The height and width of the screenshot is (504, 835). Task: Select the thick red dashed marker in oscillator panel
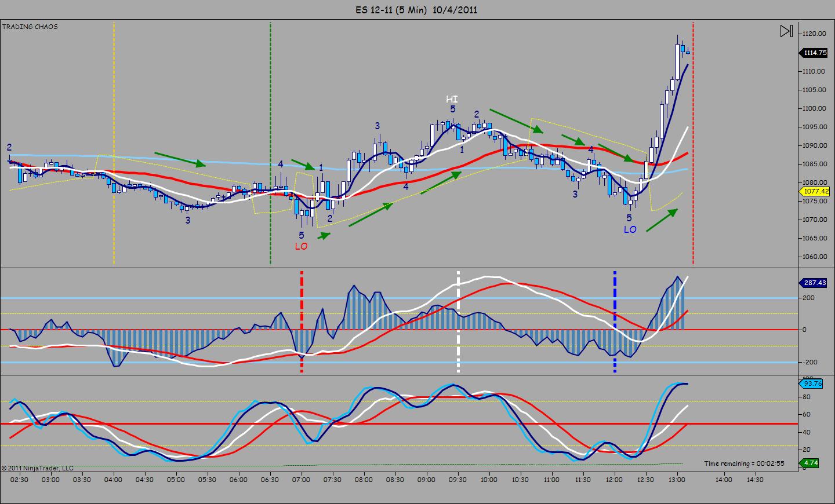click(x=302, y=322)
